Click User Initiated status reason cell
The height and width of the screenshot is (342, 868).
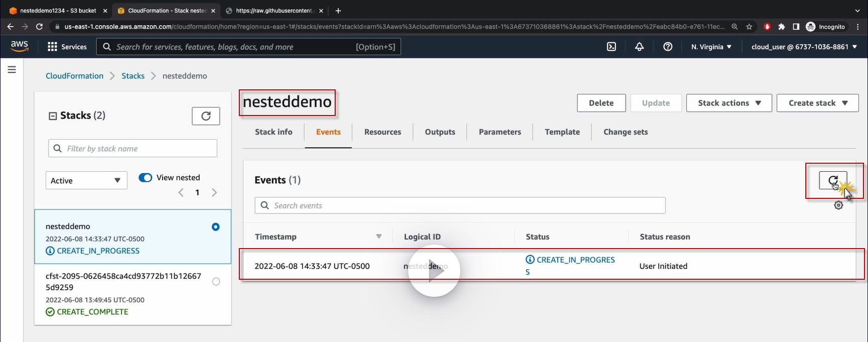point(663,266)
